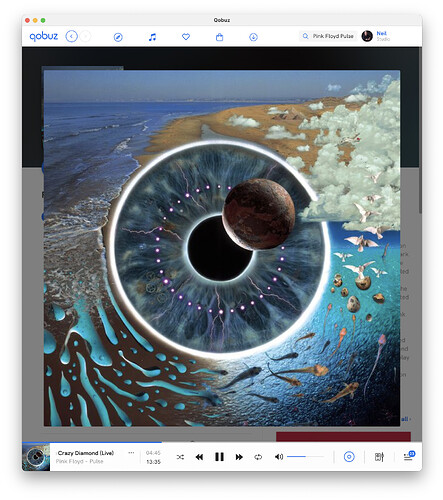
Task: Open the audio quality settings icon
Action: point(379,457)
